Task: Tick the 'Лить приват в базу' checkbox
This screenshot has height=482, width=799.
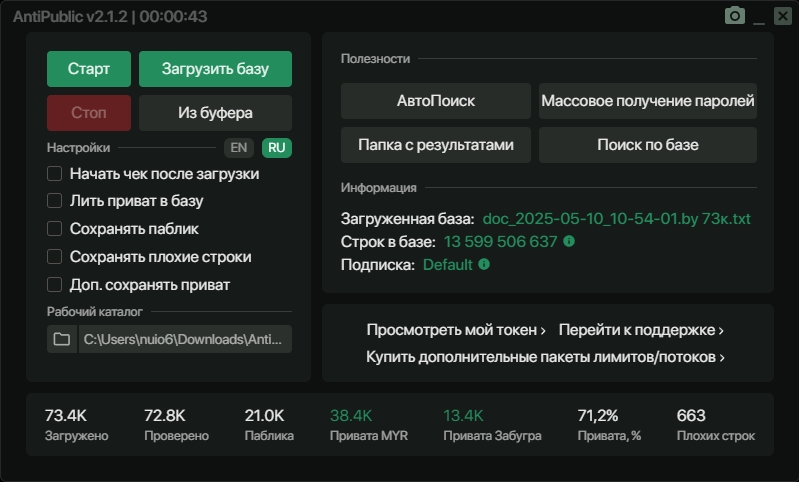Action: (x=55, y=201)
